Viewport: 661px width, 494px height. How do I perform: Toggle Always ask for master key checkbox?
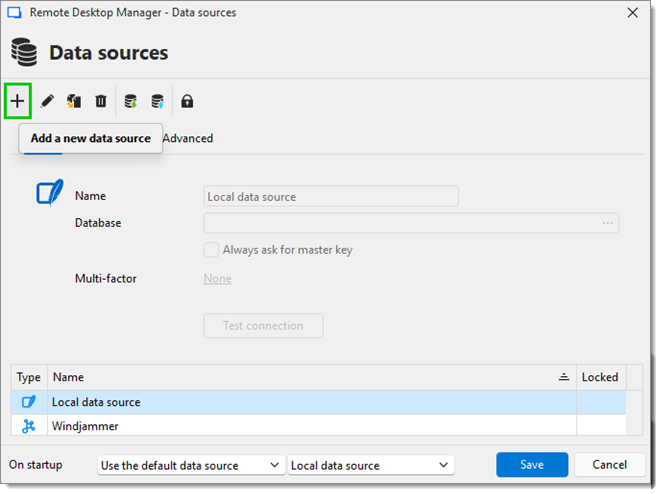(211, 250)
